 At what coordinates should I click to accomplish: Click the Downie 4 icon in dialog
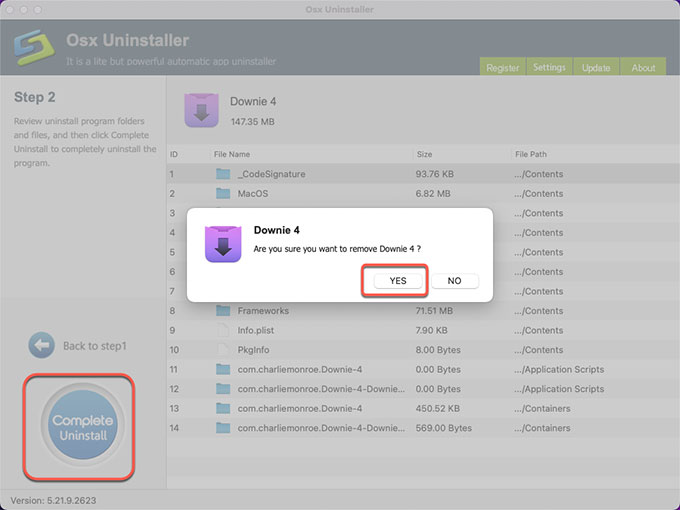pos(223,242)
